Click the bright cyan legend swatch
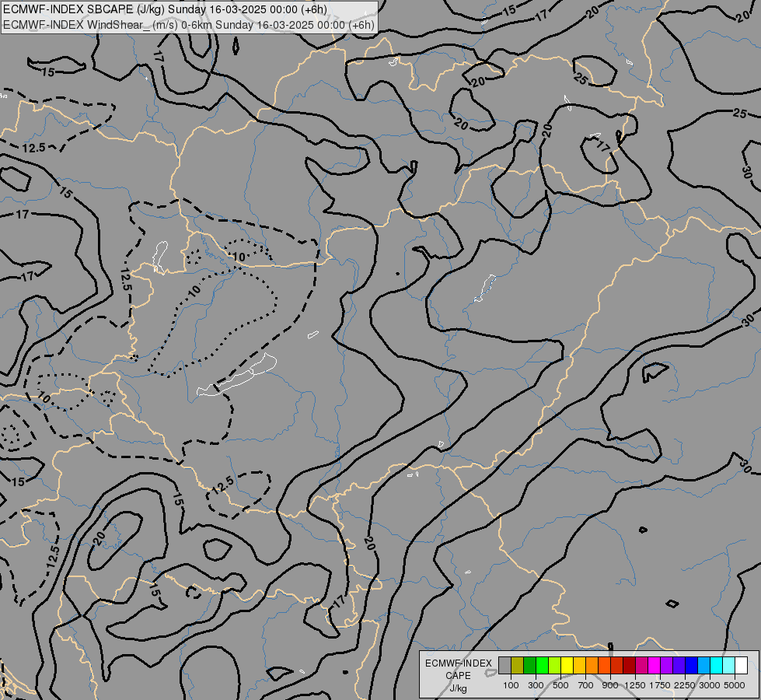 click(x=716, y=665)
